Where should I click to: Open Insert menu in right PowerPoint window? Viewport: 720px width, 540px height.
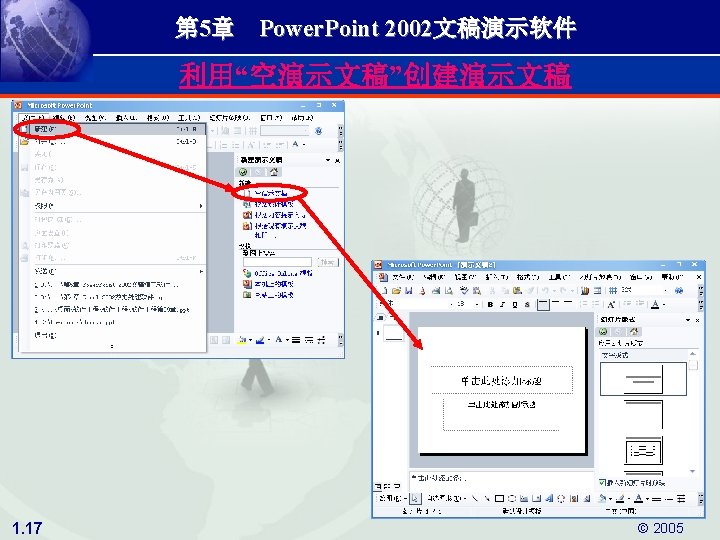coord(497,277)
